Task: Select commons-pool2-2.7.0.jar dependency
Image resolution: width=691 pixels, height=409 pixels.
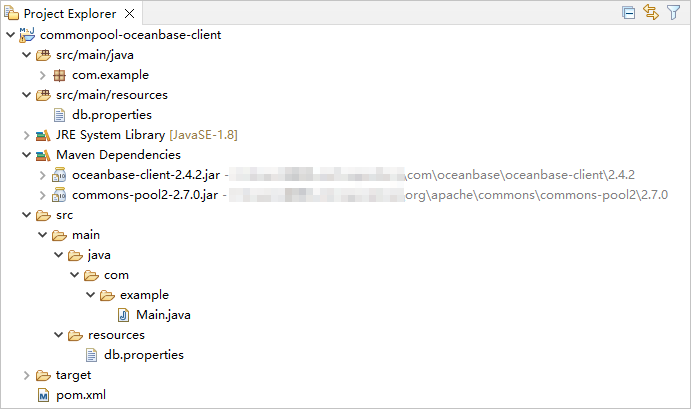Action: (x=146, y=195)
